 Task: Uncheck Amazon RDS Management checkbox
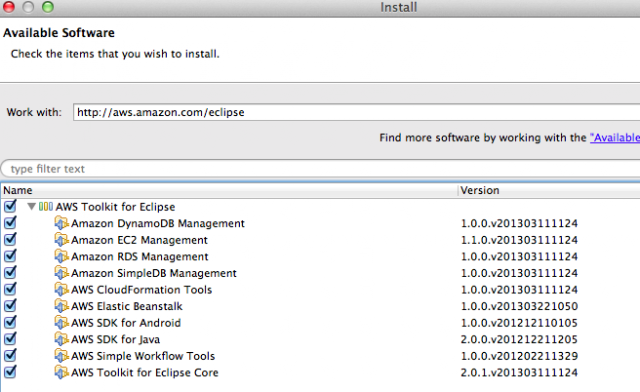pos(10,256)
